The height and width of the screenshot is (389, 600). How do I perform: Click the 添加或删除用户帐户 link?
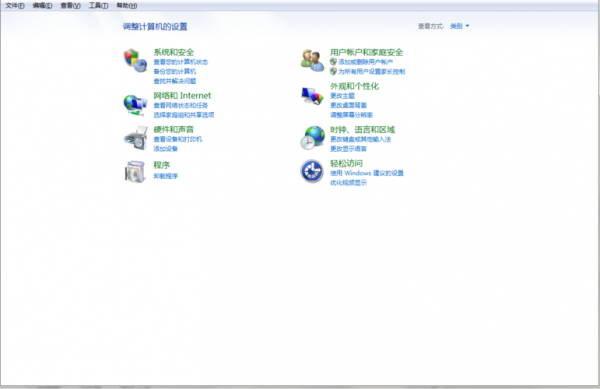(365, 62)
